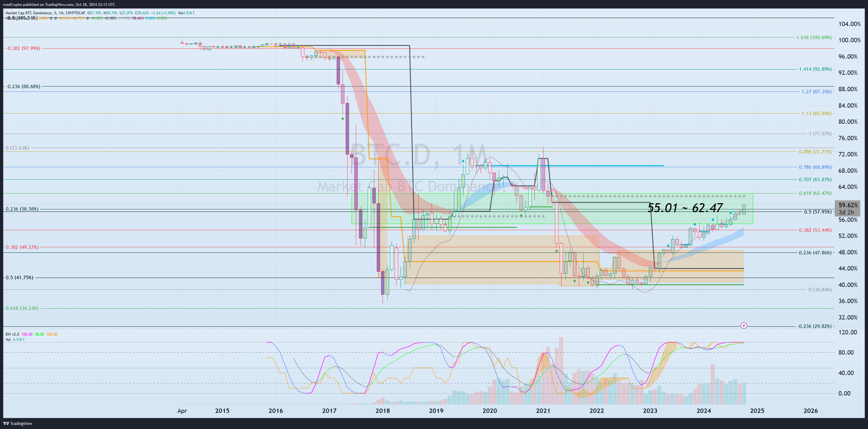The image size is (868, 429).
Task: Click the countdown label 3d 2h
Action: 846,212
